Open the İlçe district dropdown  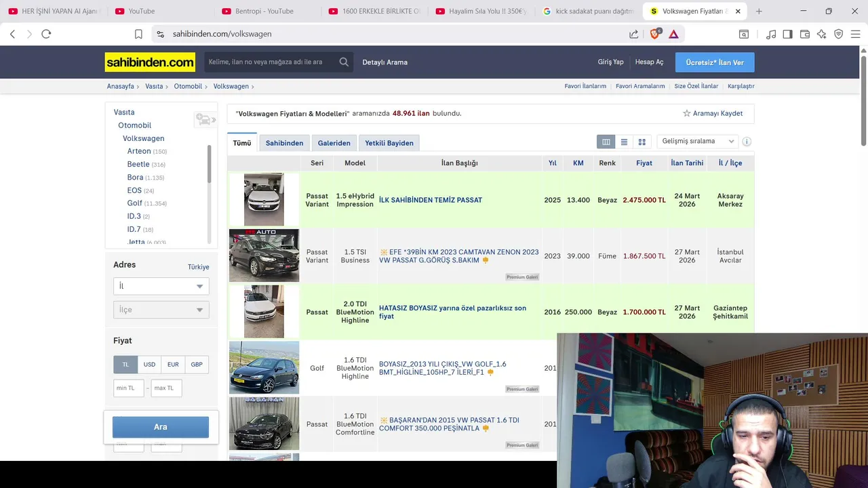(161, 310)
